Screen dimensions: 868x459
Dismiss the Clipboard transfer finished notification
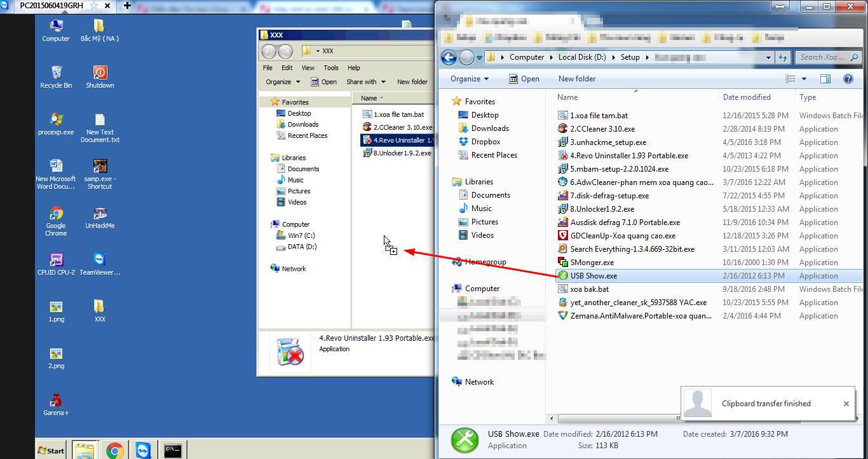click(x=846, y=404)
